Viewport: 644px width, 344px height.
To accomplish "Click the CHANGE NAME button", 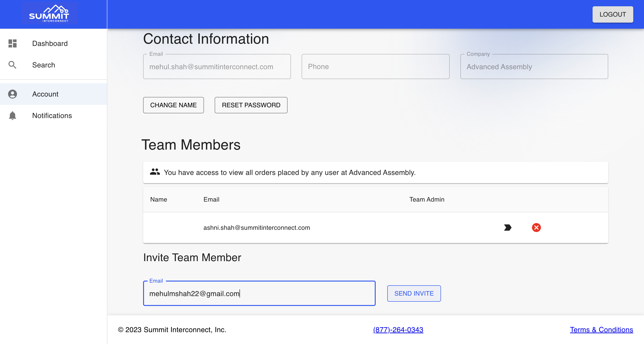I will pos(173,105).
